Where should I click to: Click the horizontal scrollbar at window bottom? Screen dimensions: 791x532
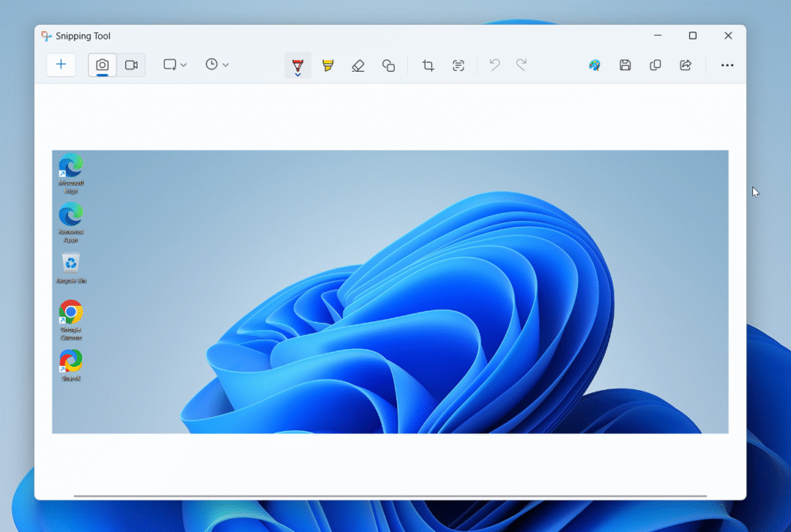[390, 496]
